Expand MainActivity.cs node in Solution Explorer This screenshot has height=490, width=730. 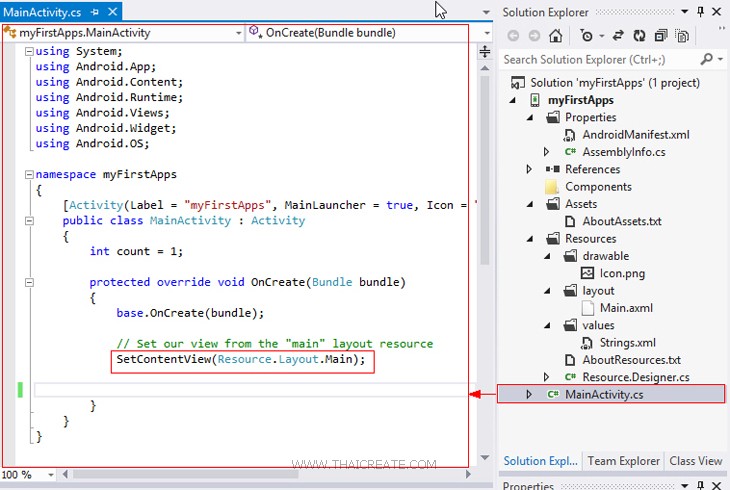pos(529,395)
